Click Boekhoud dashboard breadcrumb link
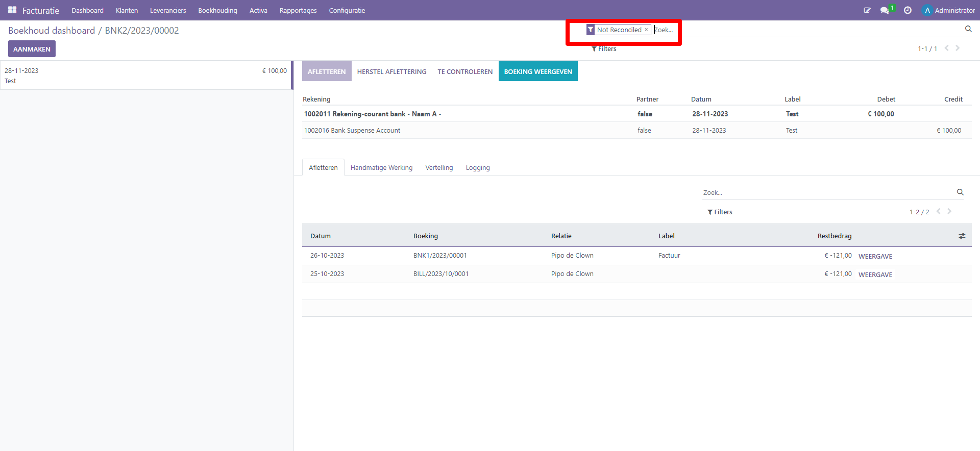Image resolution: width=980 pixels, height=451 pixels. point(52,31)
